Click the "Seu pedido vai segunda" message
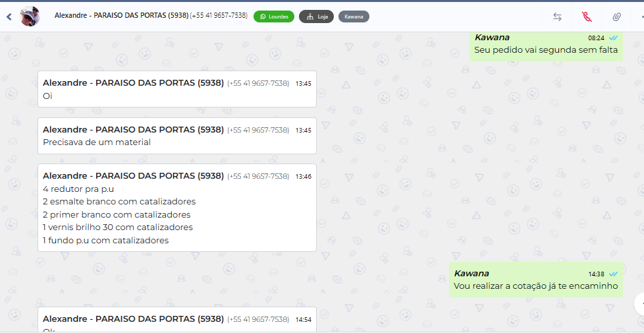Viewport: 644px width, 333px height. (x=545, y=50)
